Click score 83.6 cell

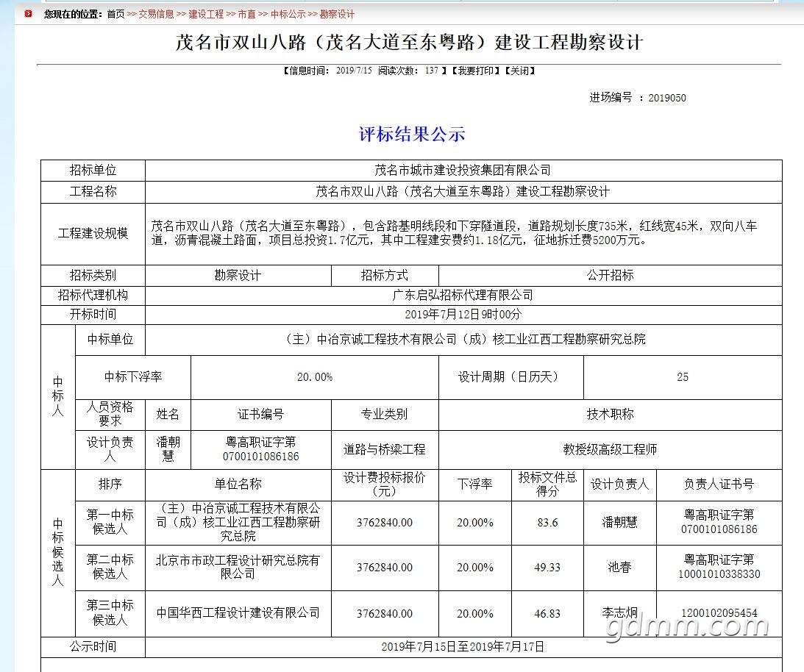[547, 523]
